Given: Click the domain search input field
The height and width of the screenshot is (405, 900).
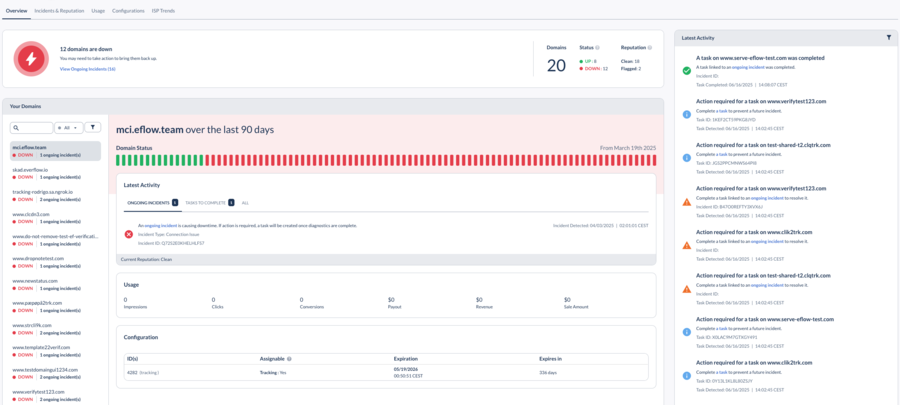Looking at the screenshot, I should 33,127.
